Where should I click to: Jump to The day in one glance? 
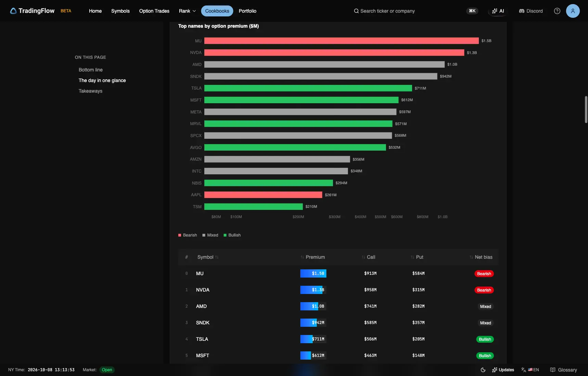pos(102,80)
